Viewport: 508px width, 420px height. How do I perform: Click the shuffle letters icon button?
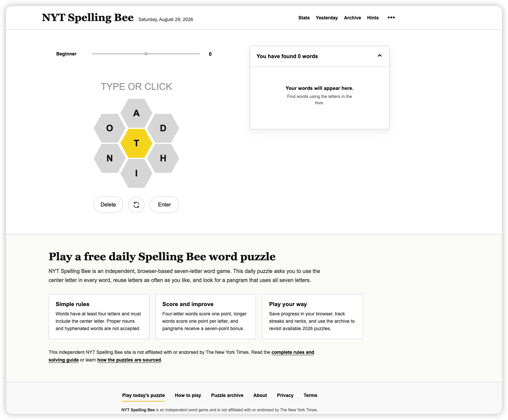136,205
